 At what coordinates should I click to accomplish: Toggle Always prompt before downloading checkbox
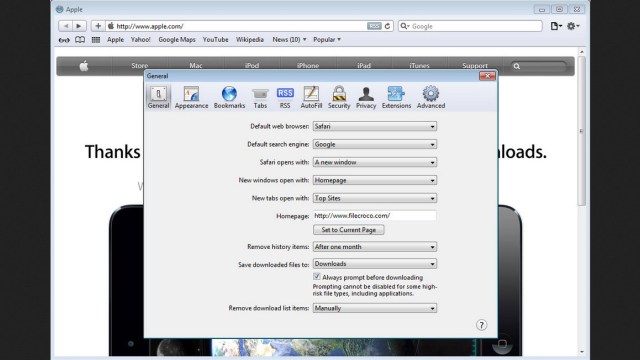[x=317, y=277]
